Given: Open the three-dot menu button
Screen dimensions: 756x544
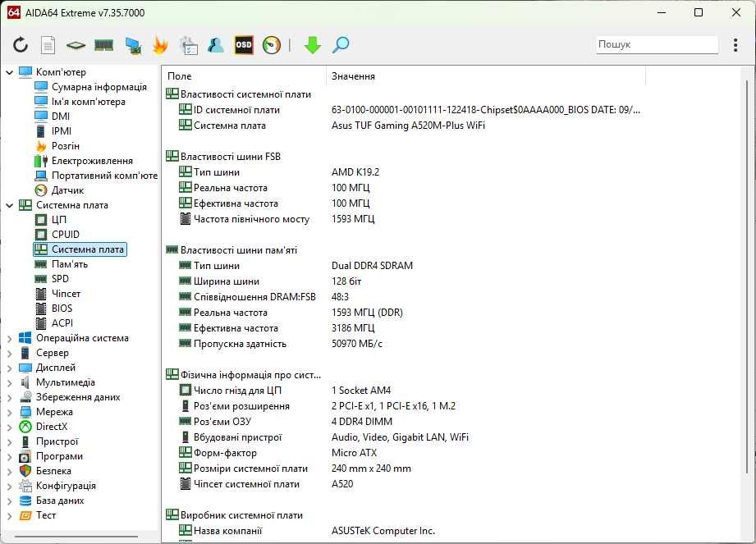Looking at the screenshot, I should [735, 45].
